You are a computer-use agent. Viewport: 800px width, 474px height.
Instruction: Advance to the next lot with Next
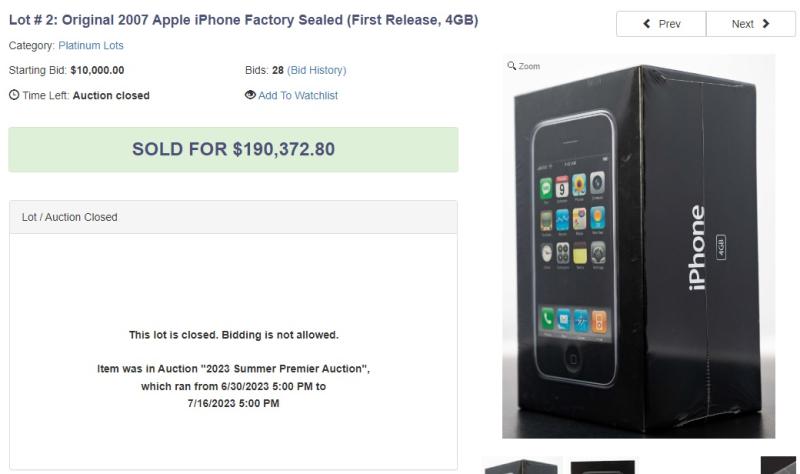[x=750, y=24]
